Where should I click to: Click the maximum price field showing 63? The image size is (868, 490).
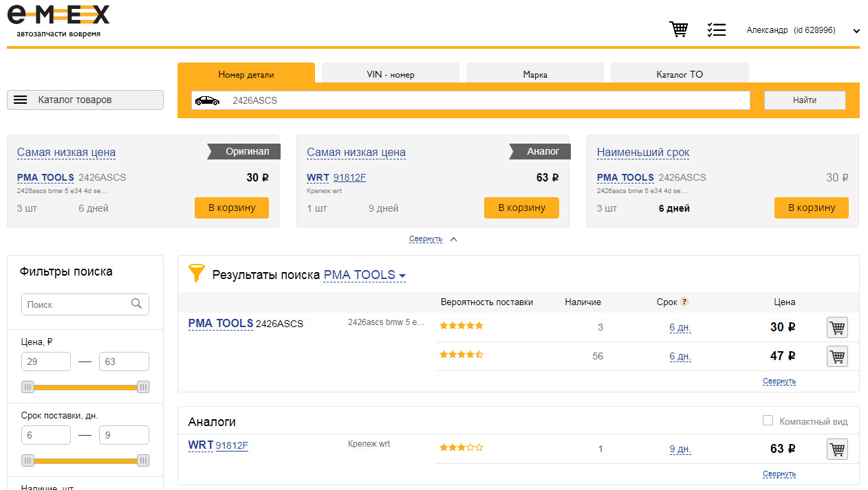124,361
